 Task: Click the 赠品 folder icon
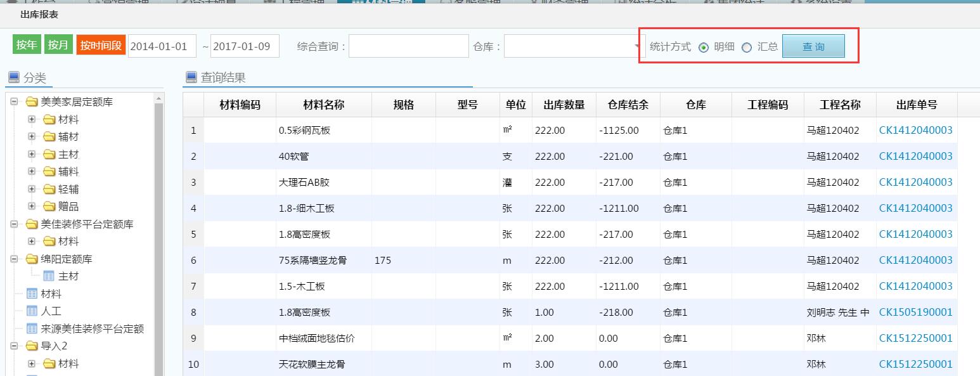coord(49,207)
